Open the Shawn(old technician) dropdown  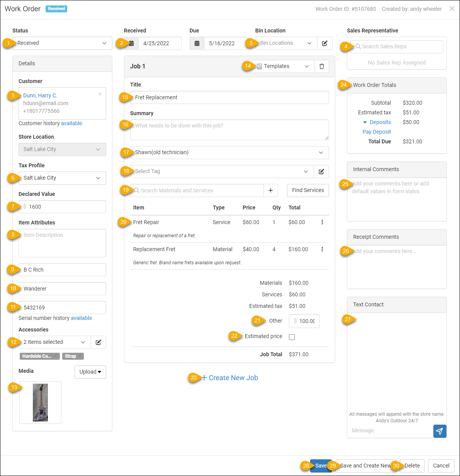pos(229,153)
